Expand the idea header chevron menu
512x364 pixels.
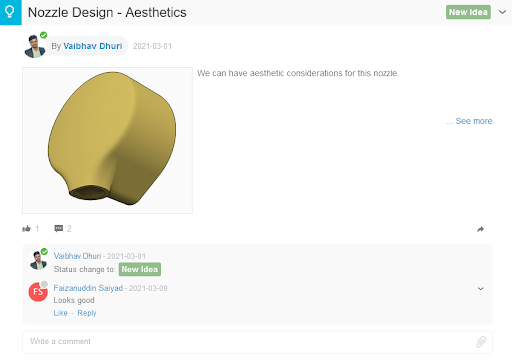point(502,12)
